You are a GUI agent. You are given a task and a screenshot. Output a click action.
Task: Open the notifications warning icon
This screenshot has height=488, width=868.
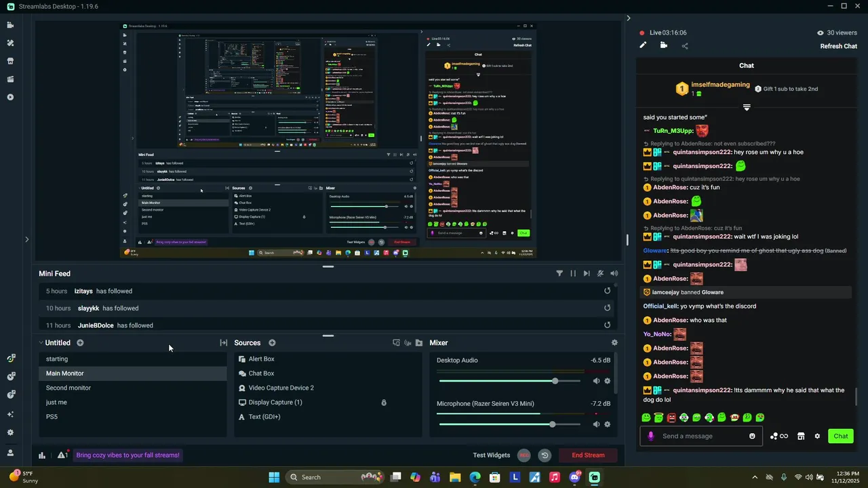click(62, 455)
